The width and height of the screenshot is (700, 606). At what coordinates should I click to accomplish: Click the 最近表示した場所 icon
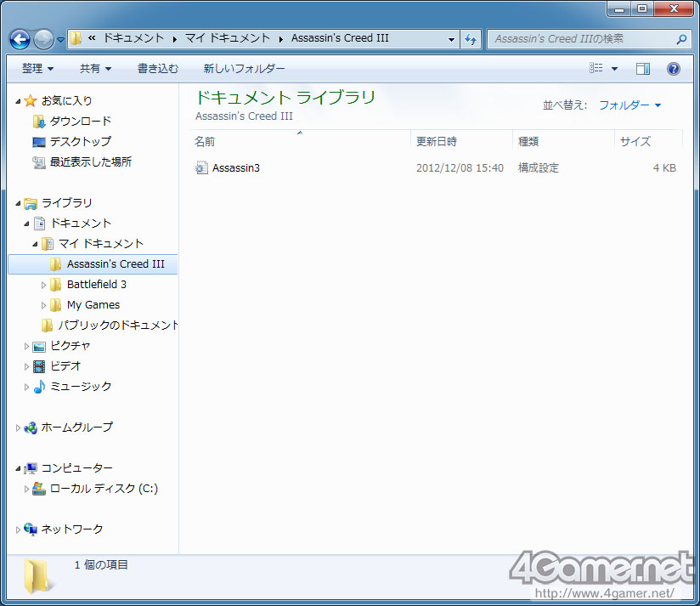[x=39, y=162]
